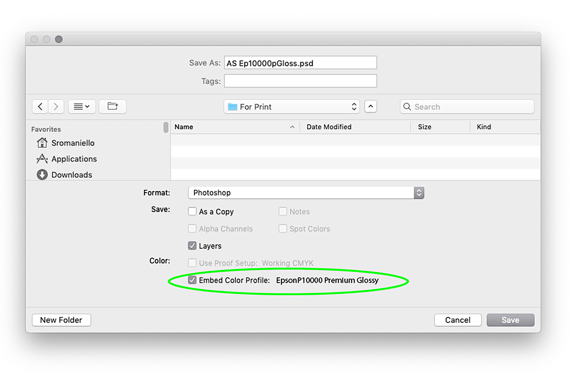Click the magnifying glass in the search field

tap(407, 107)
